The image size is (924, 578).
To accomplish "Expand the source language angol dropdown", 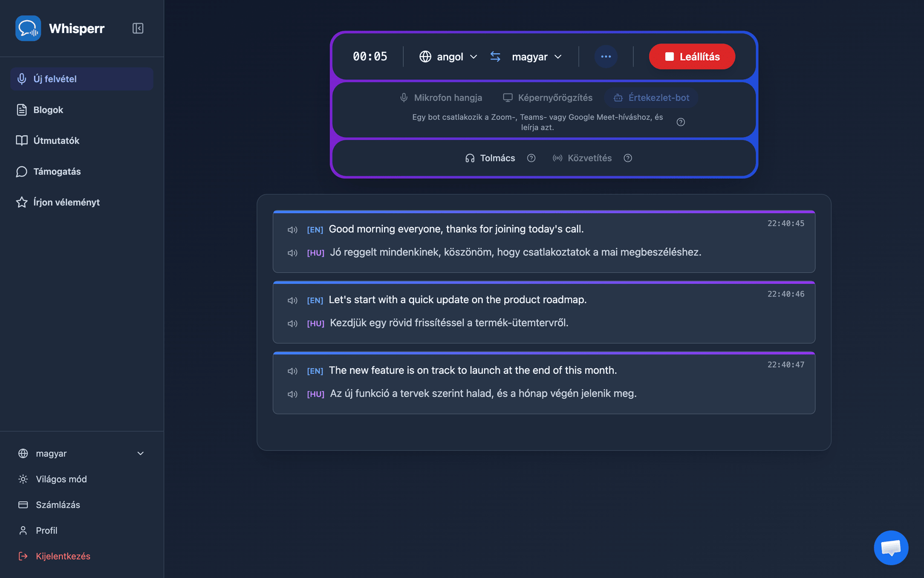I will 449,57.
